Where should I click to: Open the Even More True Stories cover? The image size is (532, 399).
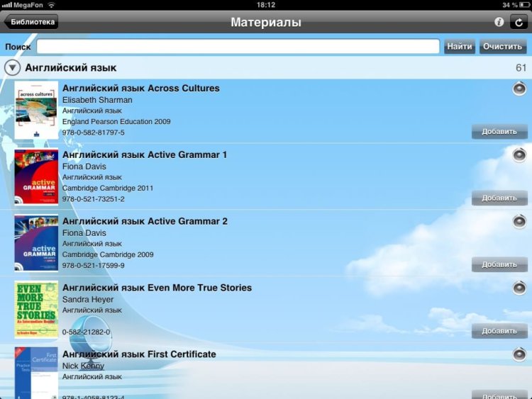click(36, 310)
